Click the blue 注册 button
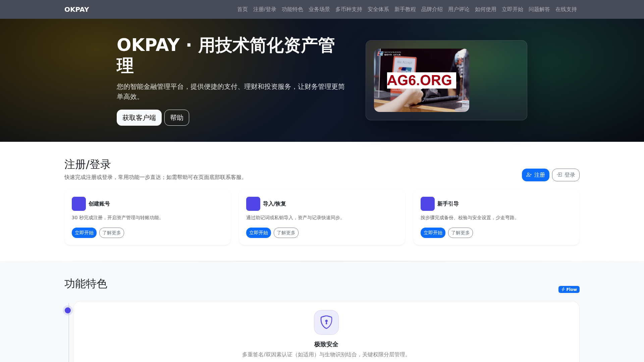The image size is (644, 362). 535,175
